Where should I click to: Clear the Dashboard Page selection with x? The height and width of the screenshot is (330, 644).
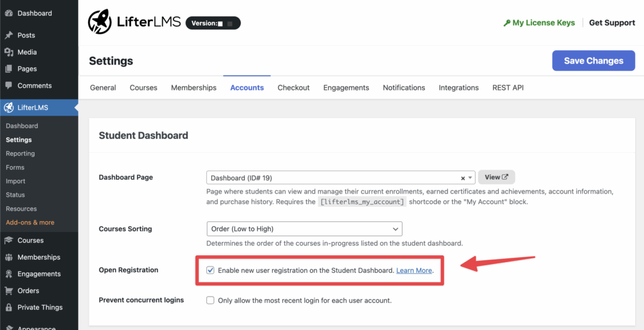click(x=463, y=178)
